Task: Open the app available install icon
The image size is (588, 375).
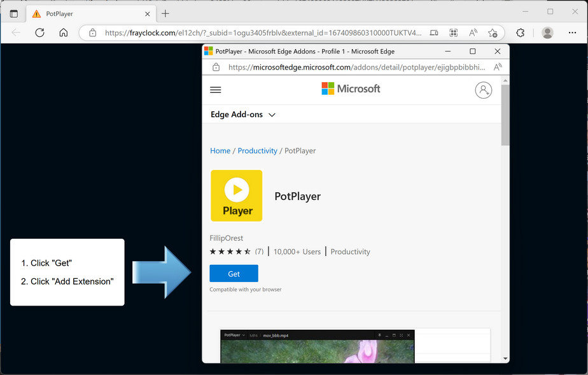Action: (x=434, y=32)
